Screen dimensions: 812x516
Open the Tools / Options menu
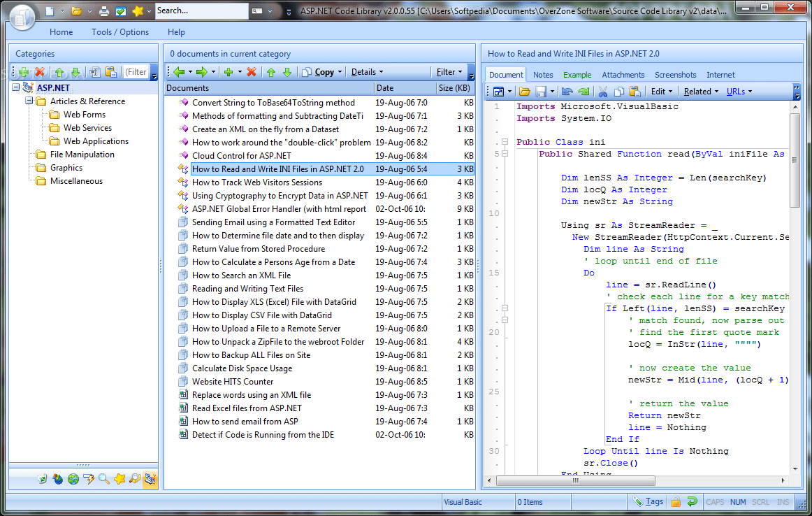click(x=120, y=32)
